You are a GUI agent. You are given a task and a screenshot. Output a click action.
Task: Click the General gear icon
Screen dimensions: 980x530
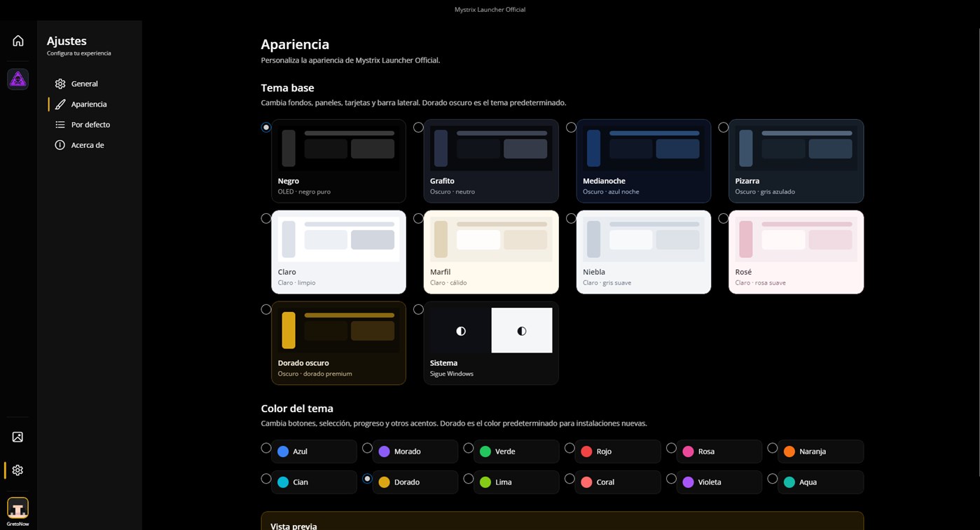click(x=60, y=83)
